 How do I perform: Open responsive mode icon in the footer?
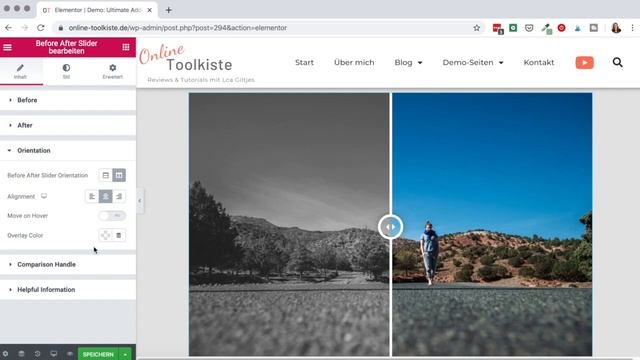tap(53, 354)
